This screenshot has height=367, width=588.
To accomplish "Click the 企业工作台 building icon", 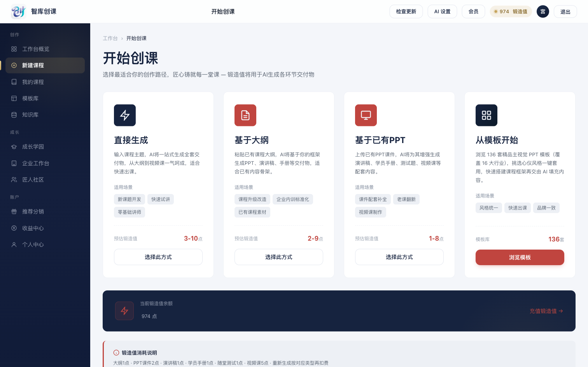I will coord(14,163).
